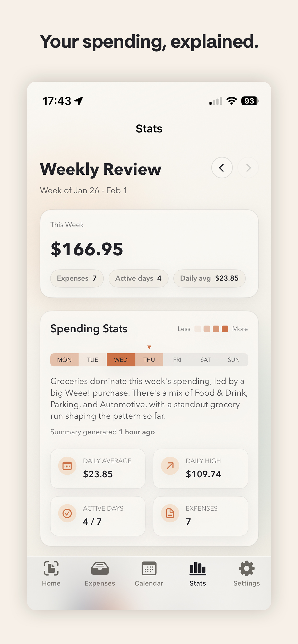Click the Daily High arrow icon
The image size is (298, 644).
click(169, 466)
